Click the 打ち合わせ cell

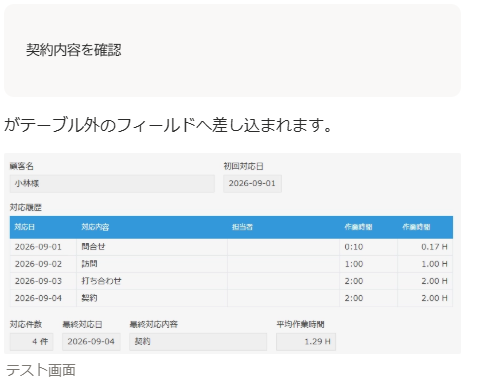[152, 281]
